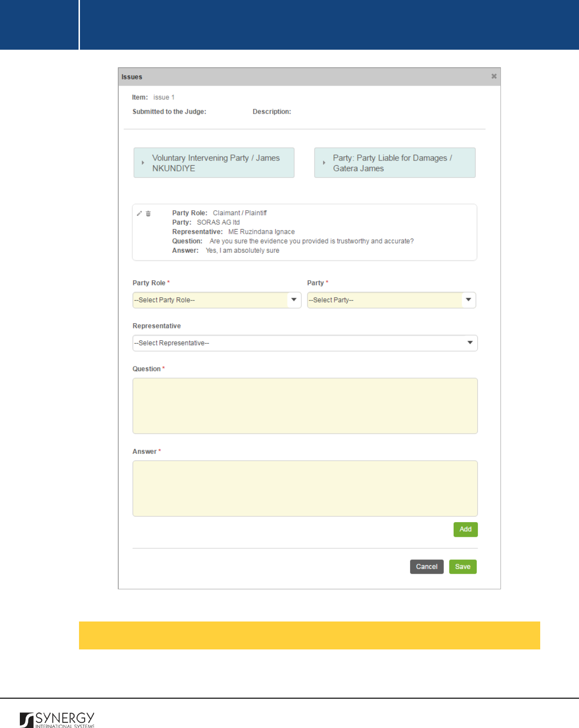The width and height of the screenshot is (579, 728).
Task: Focus the Question text area
Action: click(305, 406)
